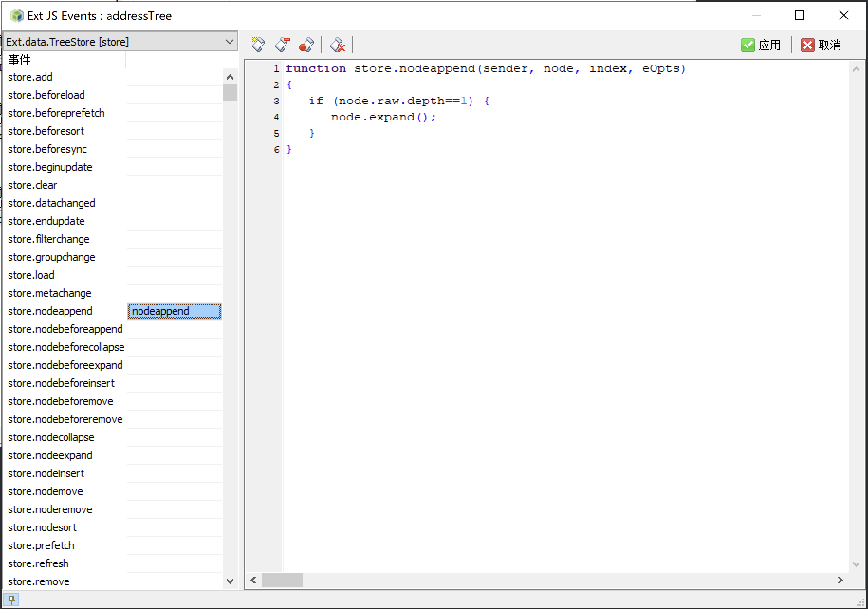Select the store.nodecollapse event

(51, 437)
